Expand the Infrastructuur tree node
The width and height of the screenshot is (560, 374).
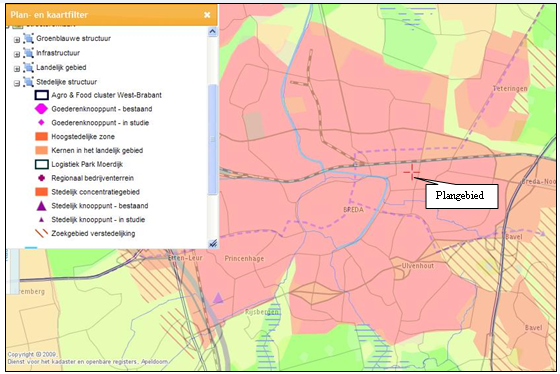click(x=17, y=54)
